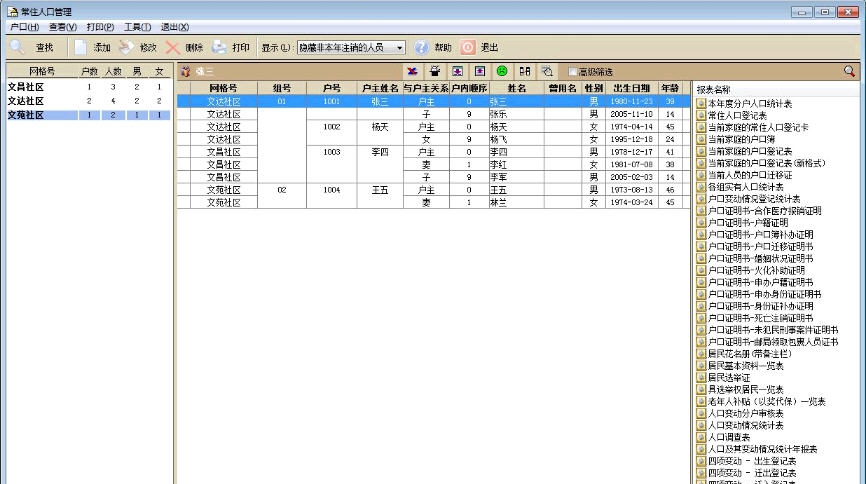This screenshot has width=866, height=484.
Task: Open the 户口(H) menu
Action: [24, 27]
